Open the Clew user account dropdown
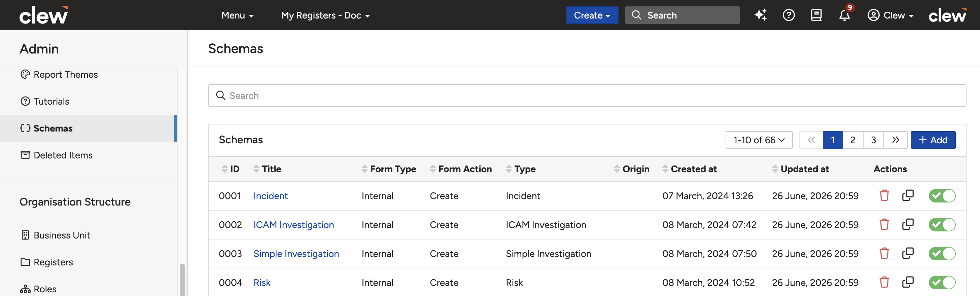This screenshot has height=296, width=980. [890, 15]
